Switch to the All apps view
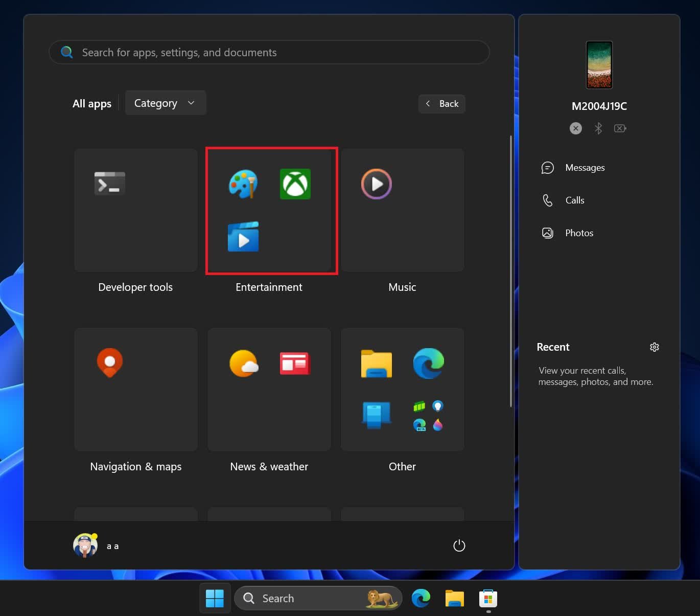The width and height of the screenshot is (700, 616). pos(91,103)
